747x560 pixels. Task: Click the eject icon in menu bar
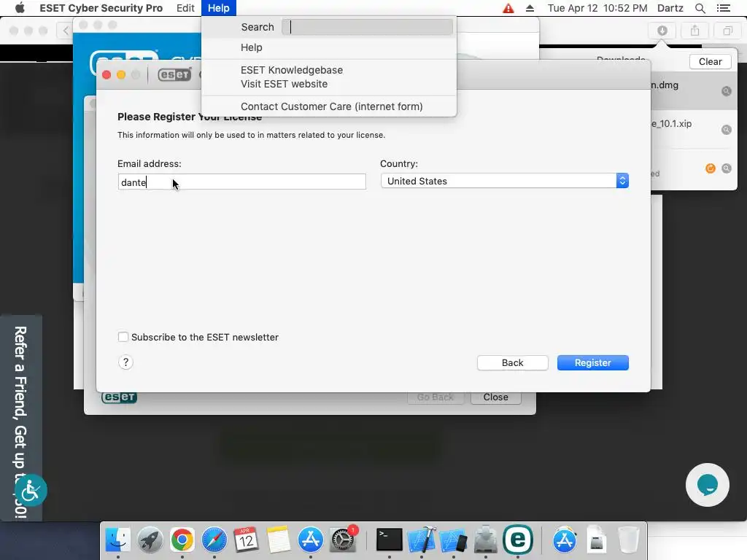pos(530,8)
